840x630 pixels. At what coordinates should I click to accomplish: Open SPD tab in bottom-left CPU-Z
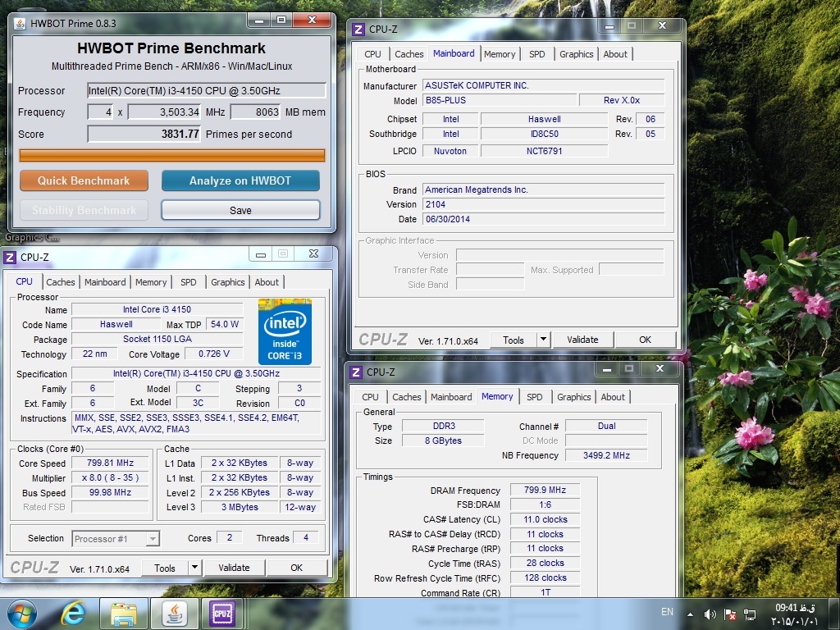[188, 282]
